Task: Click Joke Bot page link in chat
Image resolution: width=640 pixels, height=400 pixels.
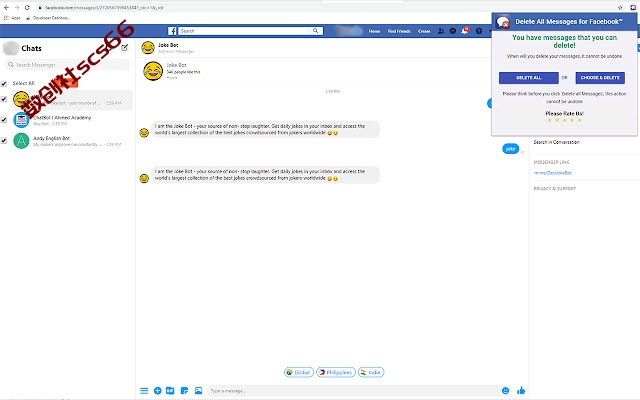Action: [x=176, y=65]
